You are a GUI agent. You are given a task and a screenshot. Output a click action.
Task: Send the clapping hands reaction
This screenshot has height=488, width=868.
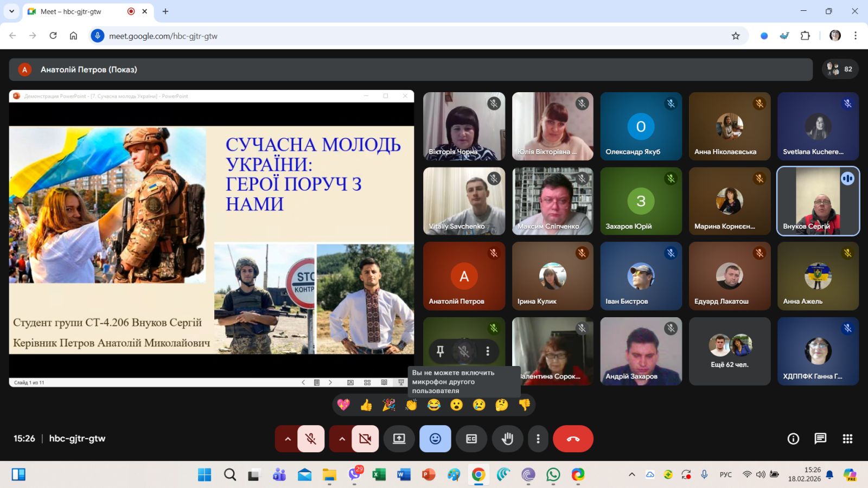411,404
